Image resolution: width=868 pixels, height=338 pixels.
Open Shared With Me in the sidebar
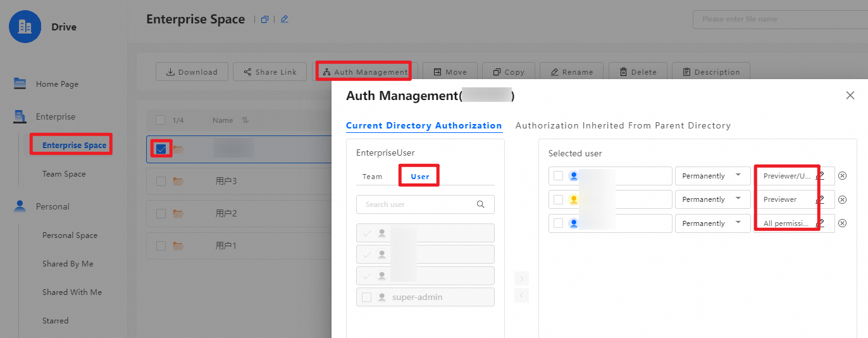click(72, 292)
